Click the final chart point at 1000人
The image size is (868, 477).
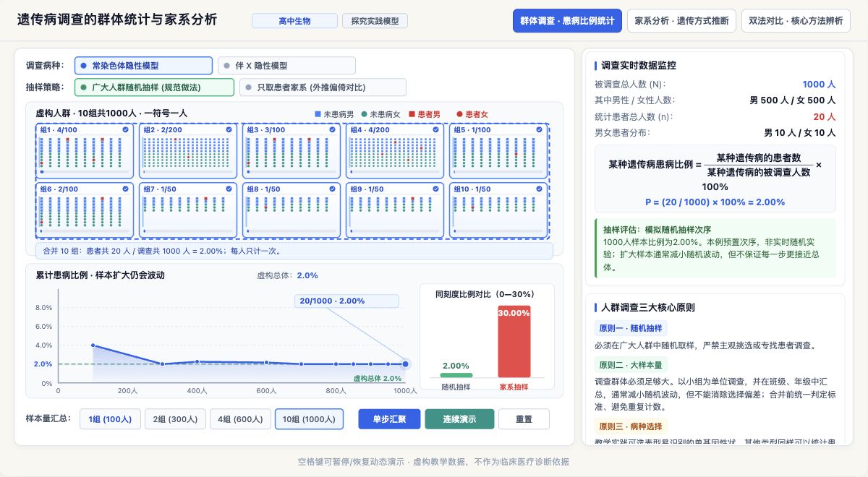(405, 364)
